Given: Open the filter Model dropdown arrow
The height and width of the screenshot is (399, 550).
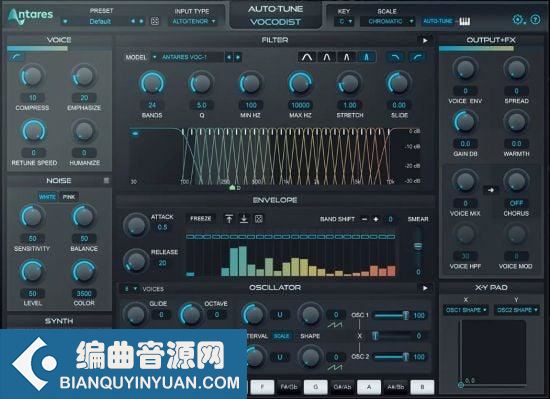Looking at the screenshot, I should coord(154,57).
